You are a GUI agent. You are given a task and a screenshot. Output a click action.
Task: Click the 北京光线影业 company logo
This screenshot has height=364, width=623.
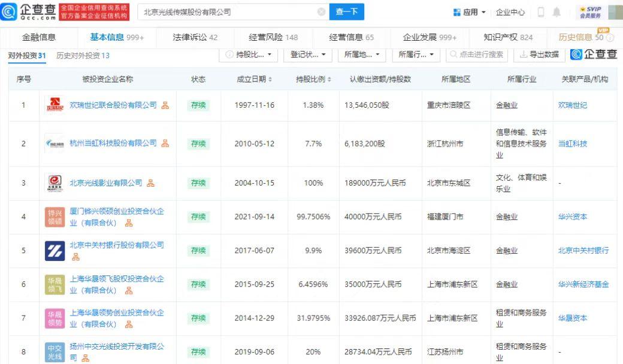55,183
